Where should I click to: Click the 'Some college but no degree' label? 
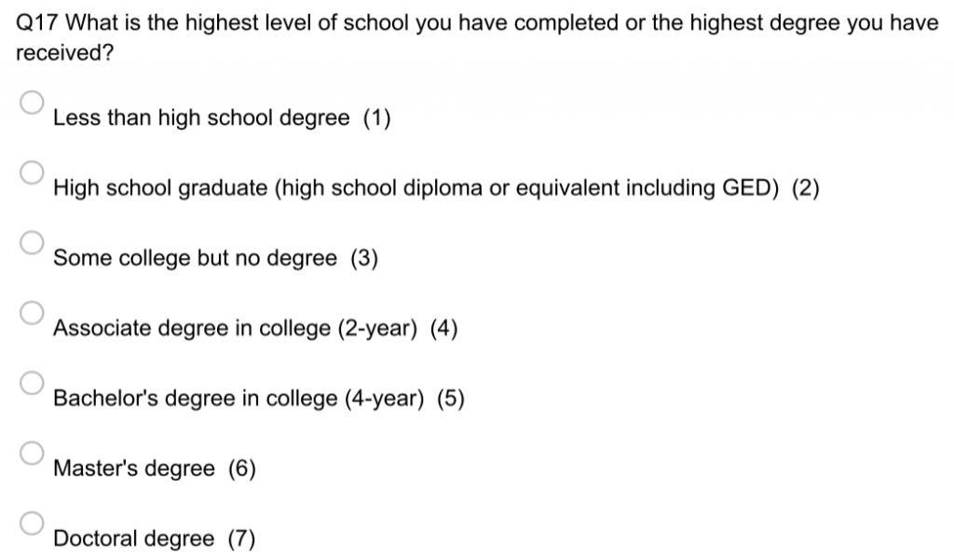(195, 258)
